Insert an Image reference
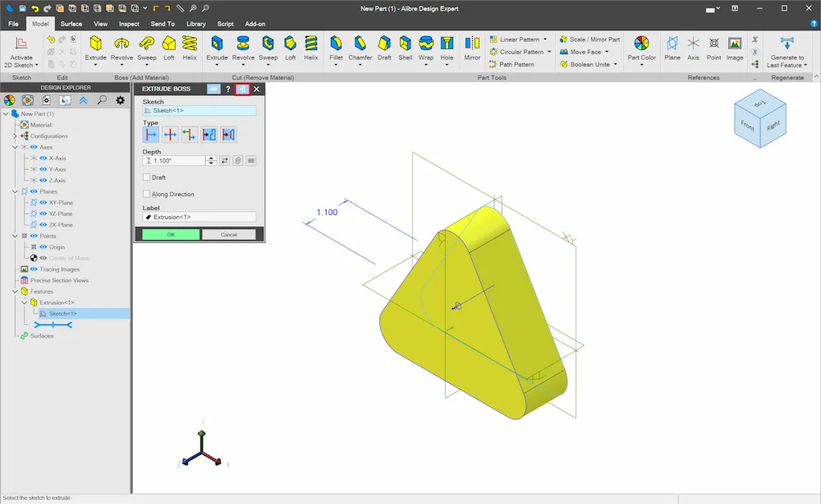The width and height of the screenshot is (821, 504). [735, 48]
